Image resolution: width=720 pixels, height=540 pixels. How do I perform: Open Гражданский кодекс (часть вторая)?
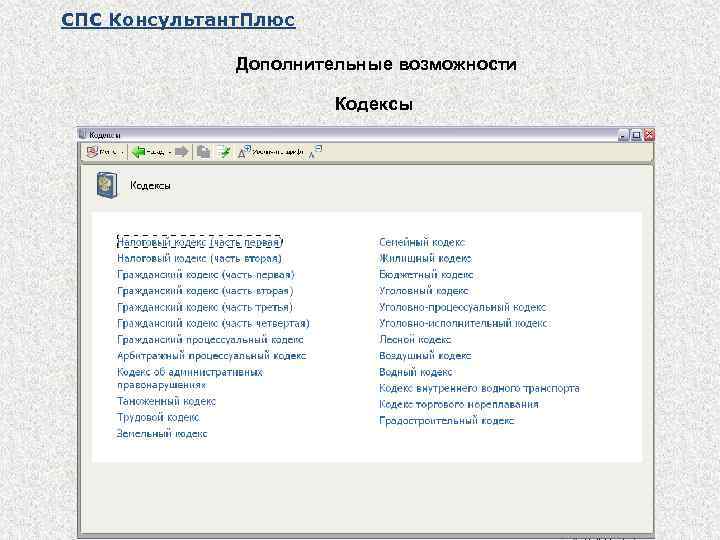(x=205, y=291)
